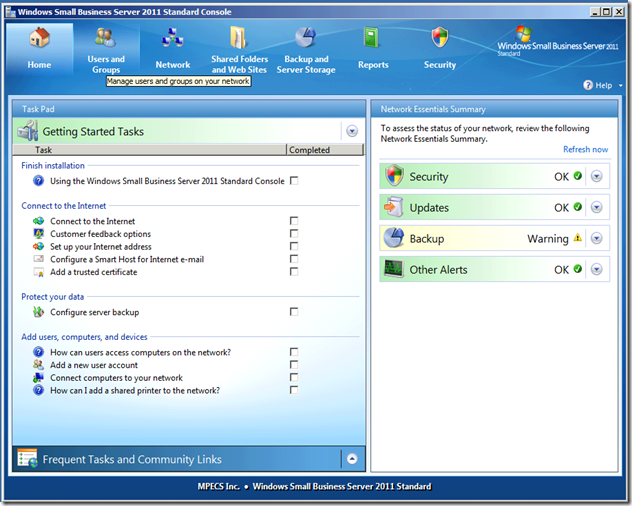Go to the Network section
The image size is (632, 506).
pos(172,40)
